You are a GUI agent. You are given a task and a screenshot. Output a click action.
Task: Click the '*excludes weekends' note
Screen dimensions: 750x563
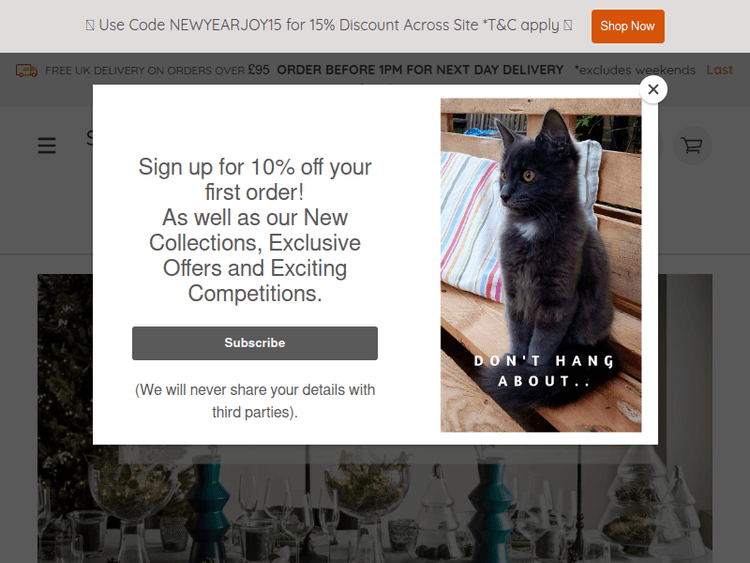[x=635, y=70]
